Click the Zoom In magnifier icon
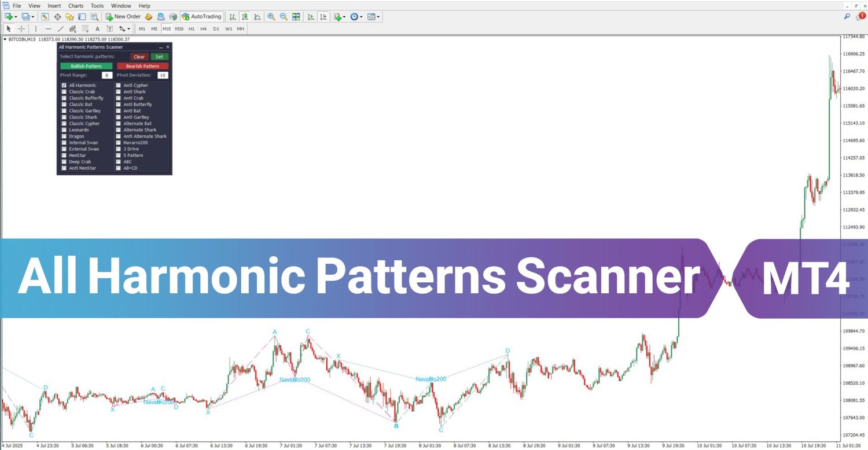This screenshot has height=450, width=868. (271, 17)
